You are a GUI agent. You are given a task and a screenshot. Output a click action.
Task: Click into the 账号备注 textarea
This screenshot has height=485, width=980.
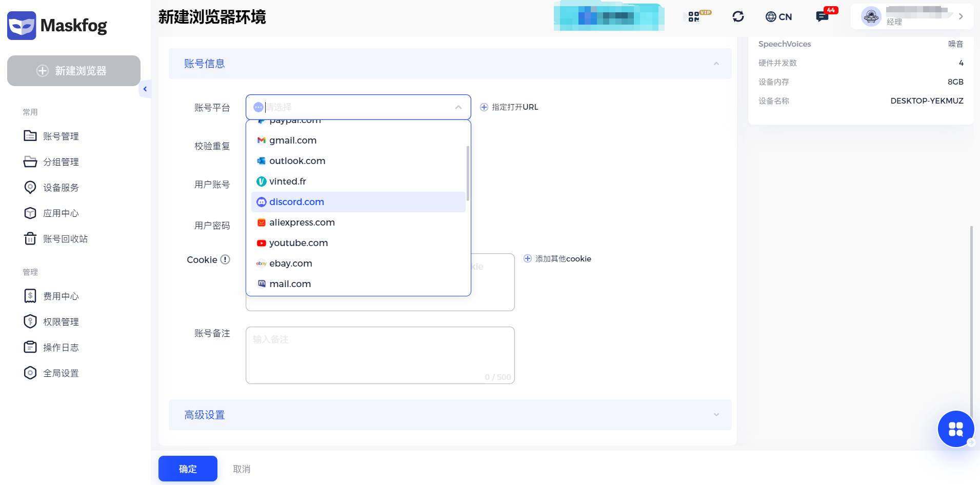click(x=380, y=355)
